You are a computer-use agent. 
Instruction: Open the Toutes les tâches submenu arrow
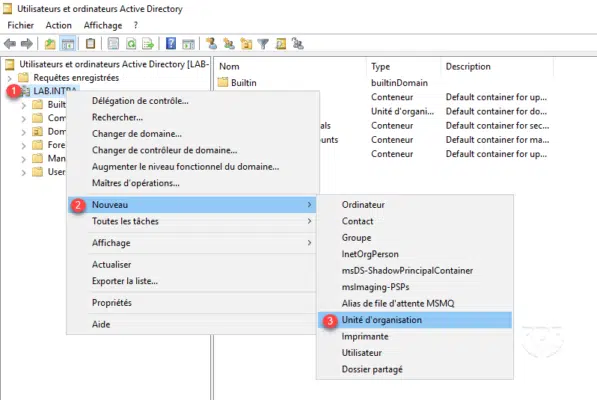(310, 221)
